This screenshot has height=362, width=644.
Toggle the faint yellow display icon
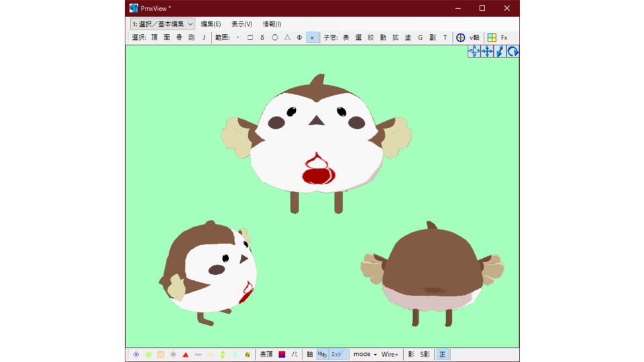click(210, 354)
